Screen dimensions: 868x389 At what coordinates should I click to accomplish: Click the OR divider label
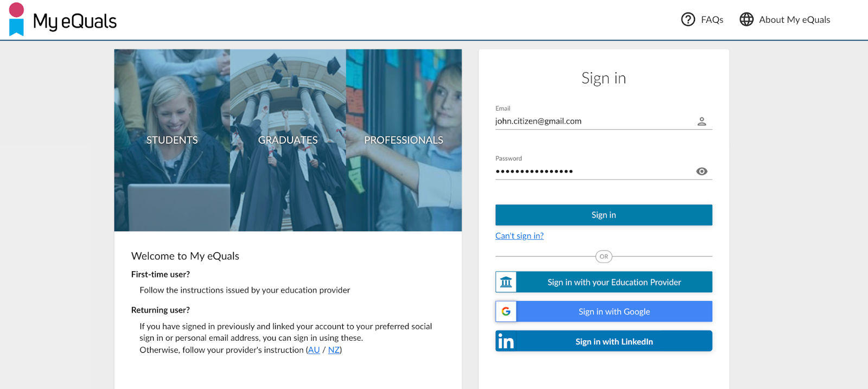(x=604, y=257)
